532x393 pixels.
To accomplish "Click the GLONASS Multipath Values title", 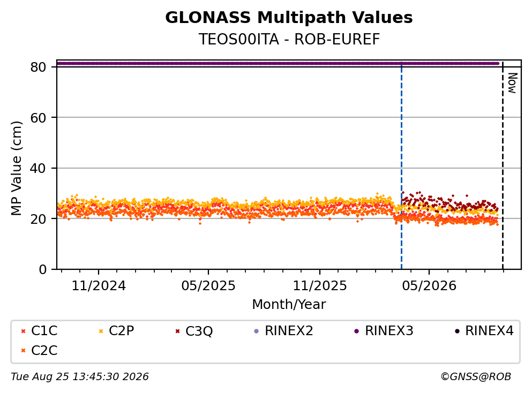I will pyautogui.click(x=289, y=18).
